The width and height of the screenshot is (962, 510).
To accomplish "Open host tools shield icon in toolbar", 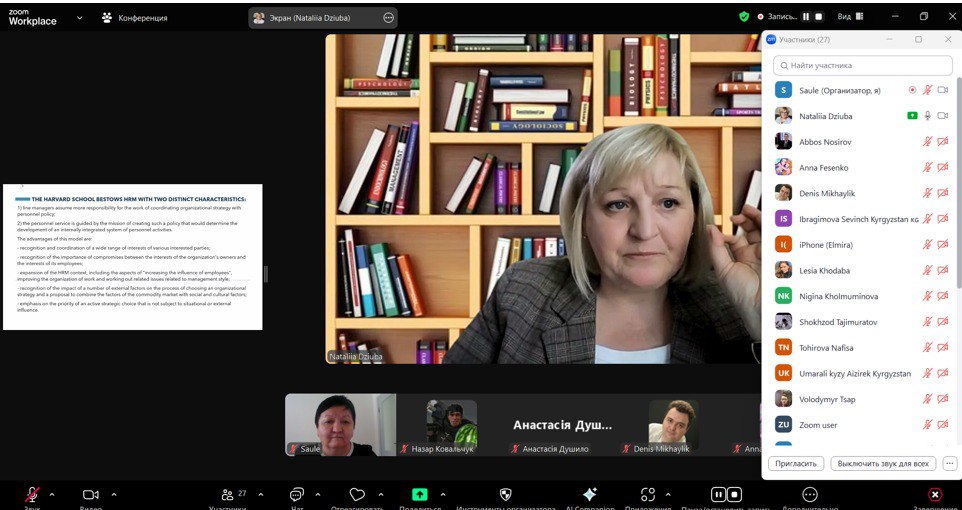I will tap(506, 495).
